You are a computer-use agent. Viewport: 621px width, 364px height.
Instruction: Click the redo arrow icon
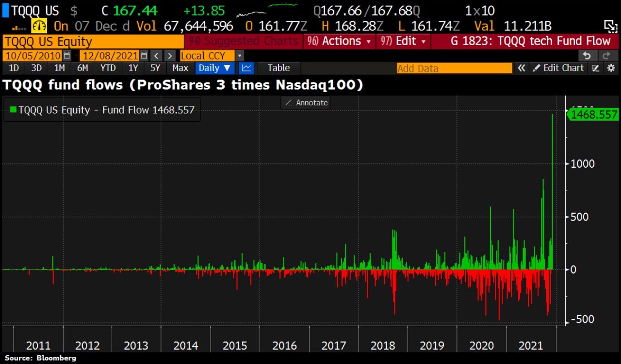[x=606, y=56]
